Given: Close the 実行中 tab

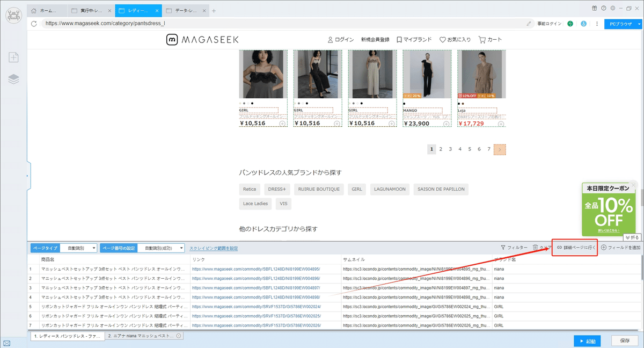Looking at the screenshot, I should tap(109, 11).
